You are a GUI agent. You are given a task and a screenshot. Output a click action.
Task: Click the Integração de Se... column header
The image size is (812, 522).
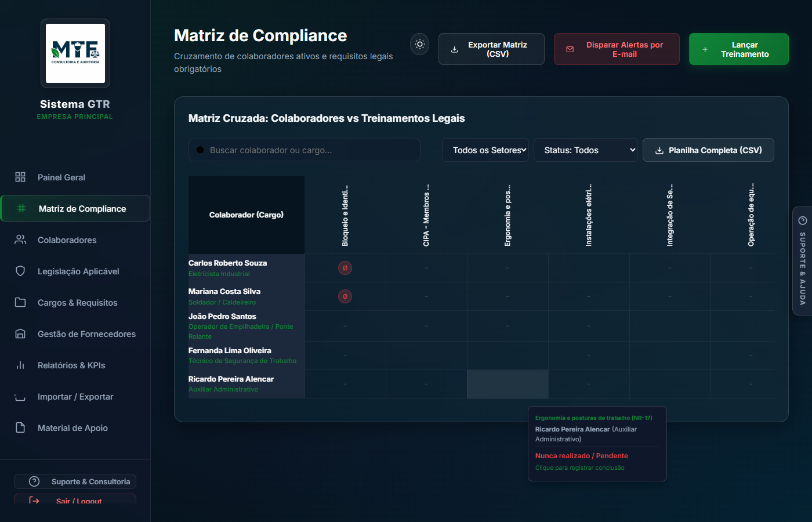click(670, 215)
